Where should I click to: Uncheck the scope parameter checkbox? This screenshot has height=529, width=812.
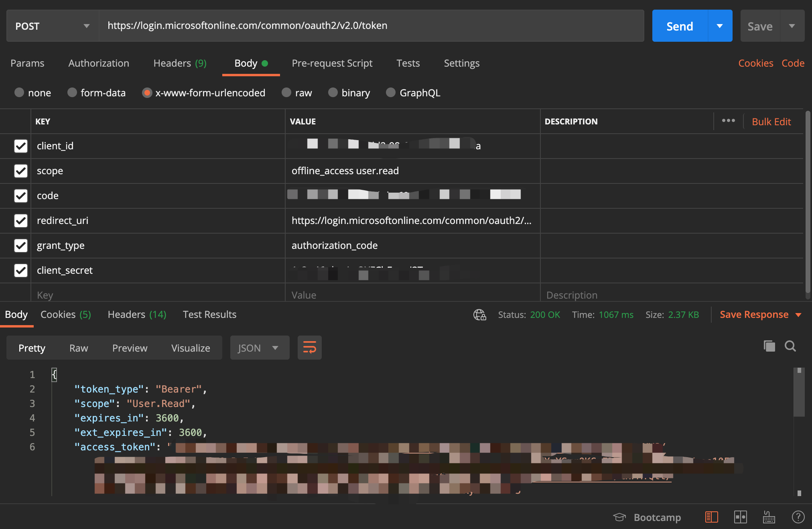[21, 171]
